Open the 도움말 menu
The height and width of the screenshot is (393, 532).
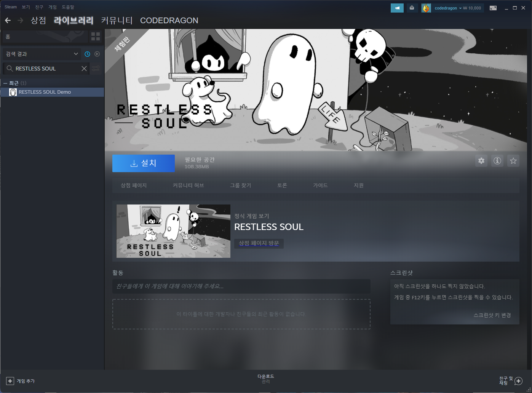pyautogui.click(x=68, y=7)
